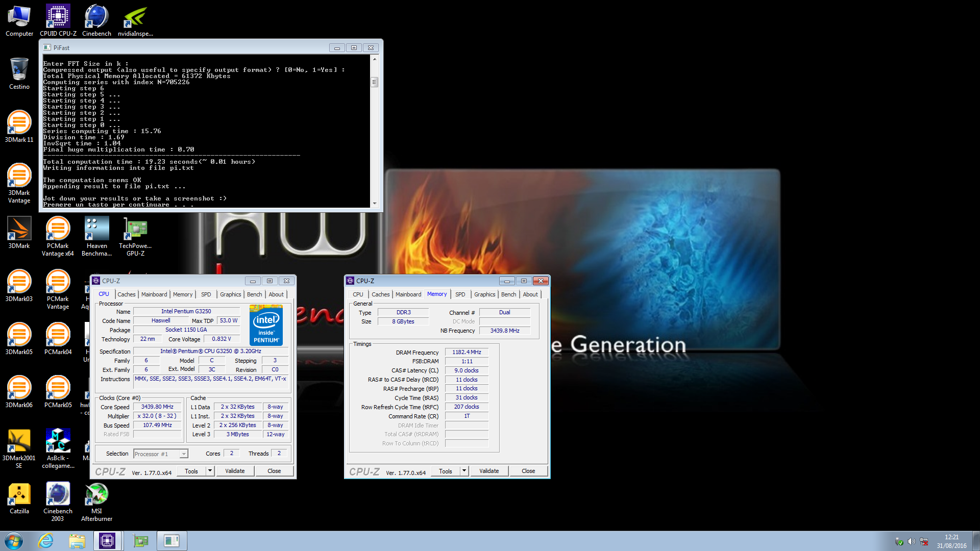Open Internet Explorer from the taskbar
980x551 pixels.
[x=46, y=541]
